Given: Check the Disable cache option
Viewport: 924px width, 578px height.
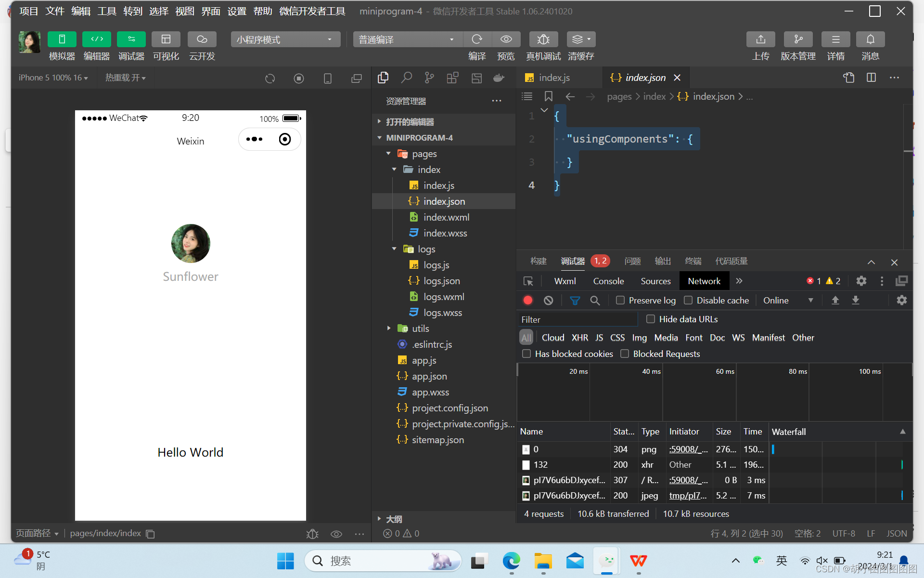Looking at the screenshot, I should (688, 301).
